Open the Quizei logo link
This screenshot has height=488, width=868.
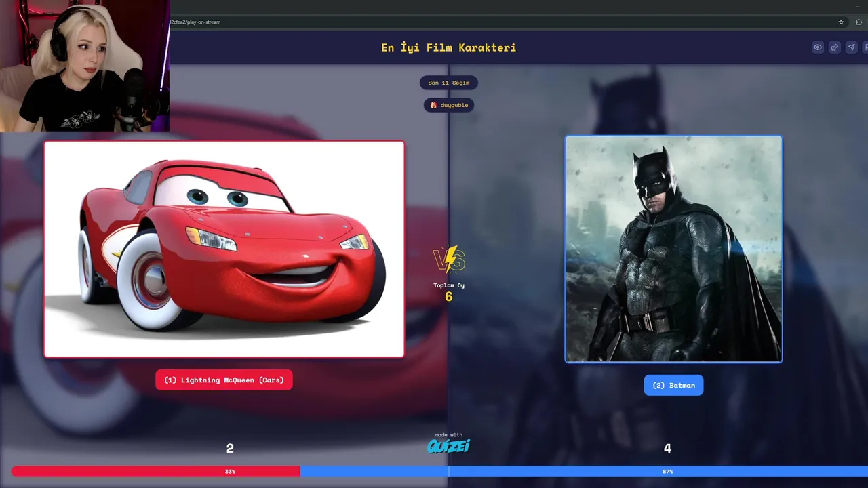coord(448,446)
